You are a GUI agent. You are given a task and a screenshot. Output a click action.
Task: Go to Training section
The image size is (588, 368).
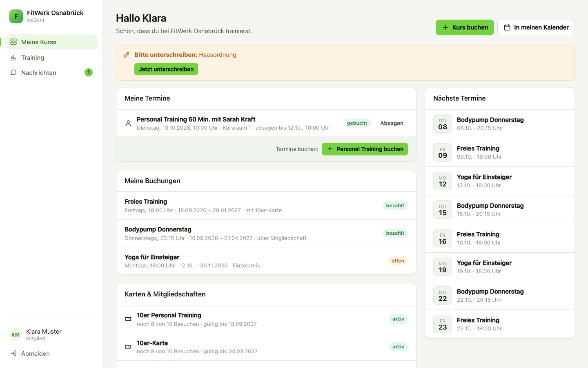click(51, 58)
